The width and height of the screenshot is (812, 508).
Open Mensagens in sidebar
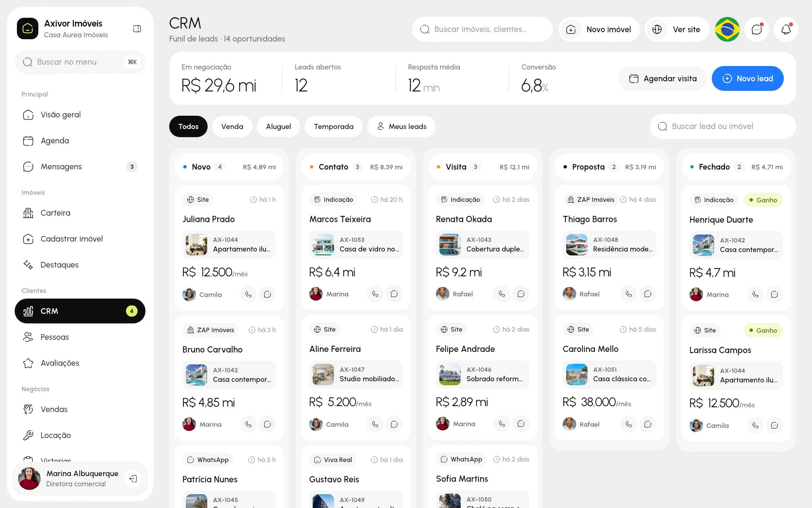click(80, 167)
